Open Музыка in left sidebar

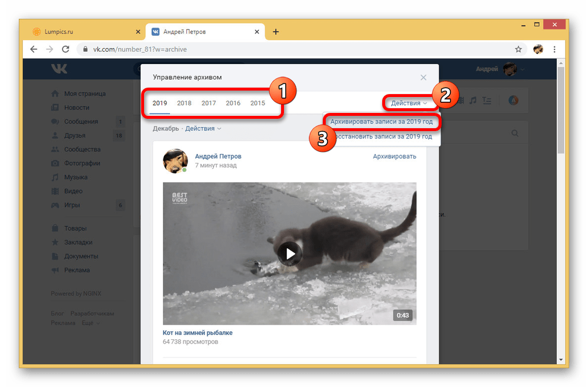point(76,177)
